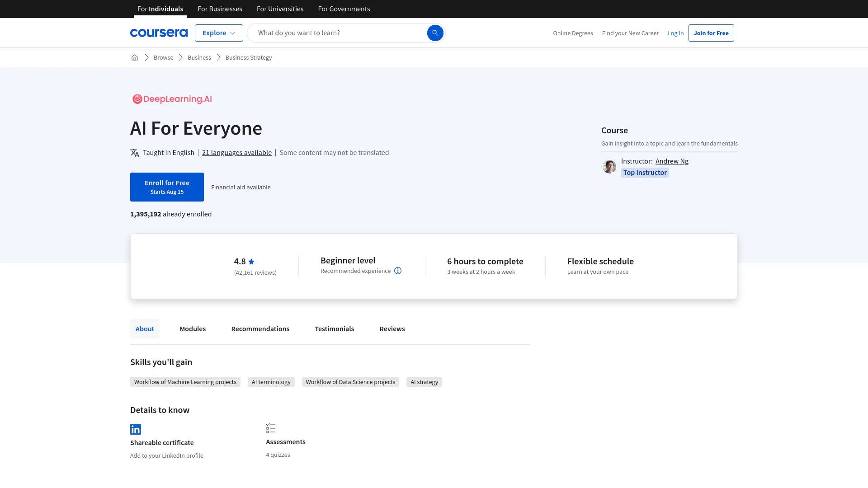Click the 6 hours to complete text
This screenshot has height=488, width=868.
pyautogui.click(x=485, y=262)
